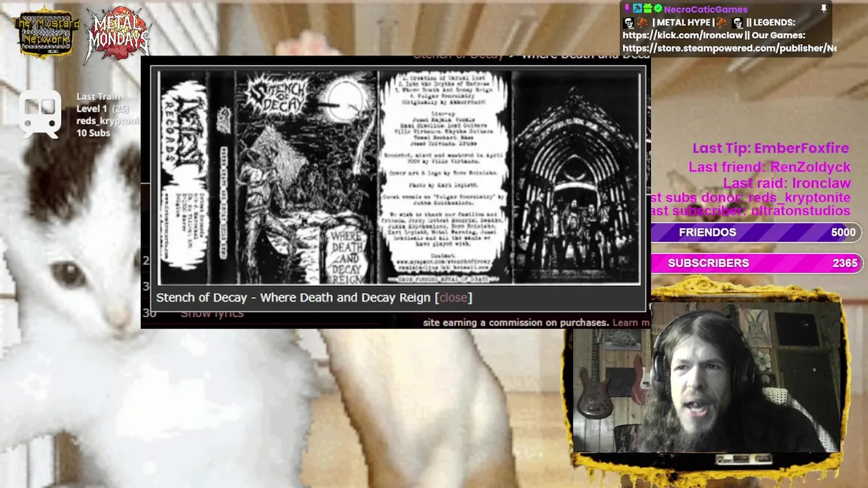
Task: Click the '10 Subs' text in train widget
Action: 93,133
